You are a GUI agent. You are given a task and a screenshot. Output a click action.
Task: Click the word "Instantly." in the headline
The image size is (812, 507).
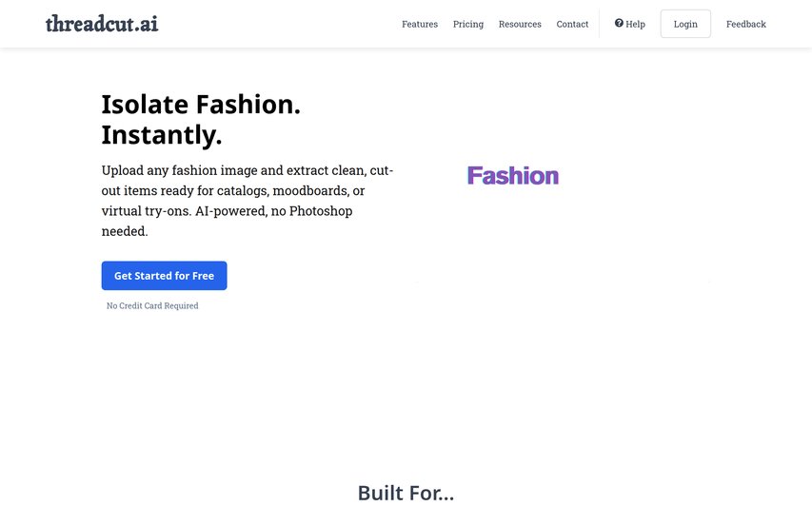(x=162, y=135)
